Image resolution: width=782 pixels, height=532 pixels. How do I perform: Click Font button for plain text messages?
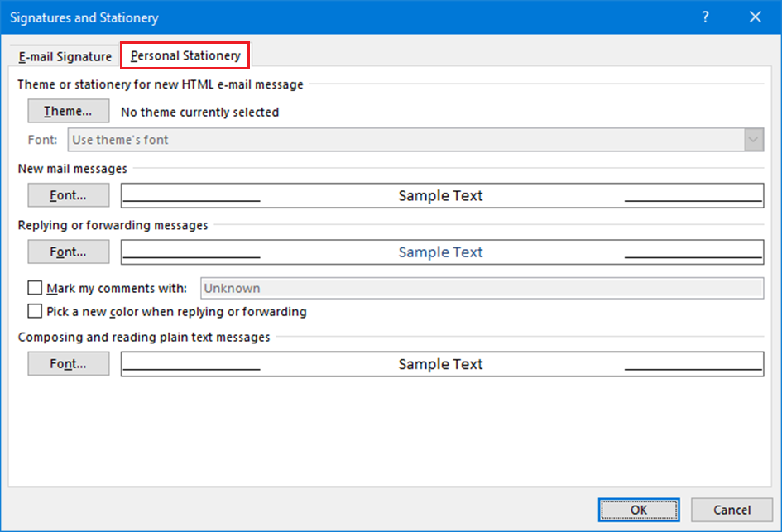click(x=69, y=364)
